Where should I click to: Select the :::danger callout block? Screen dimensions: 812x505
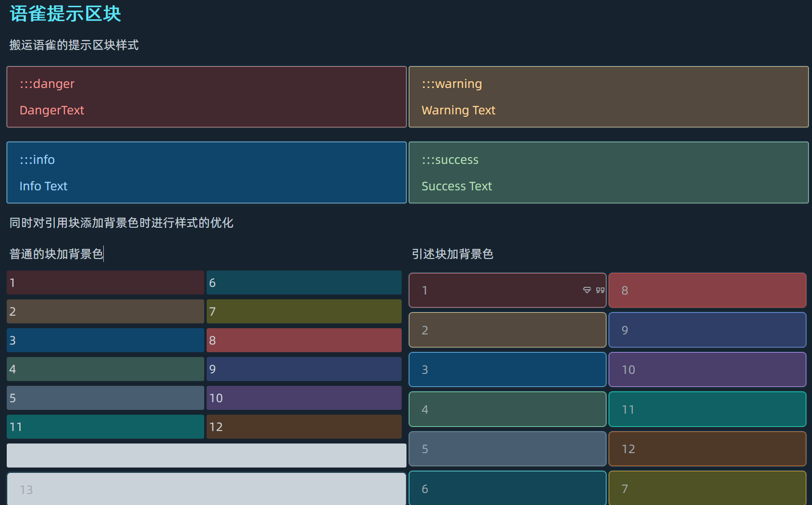[x=207, y=97]
